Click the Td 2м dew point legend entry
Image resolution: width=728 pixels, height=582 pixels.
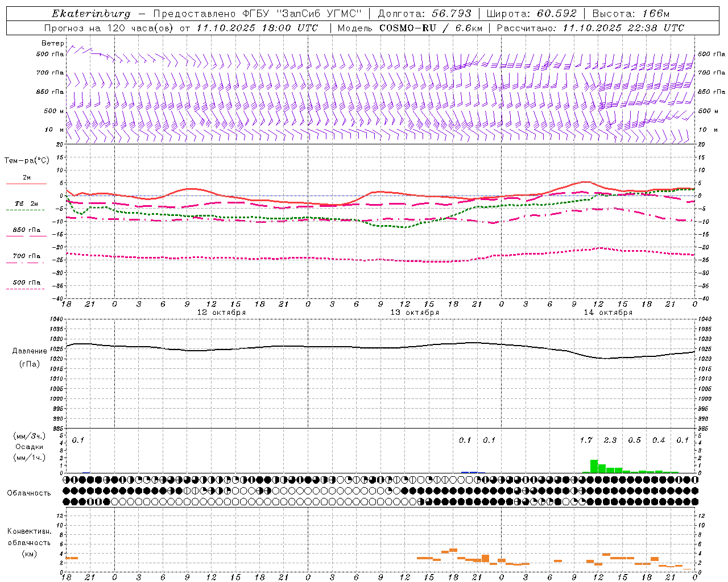(26, 203)
